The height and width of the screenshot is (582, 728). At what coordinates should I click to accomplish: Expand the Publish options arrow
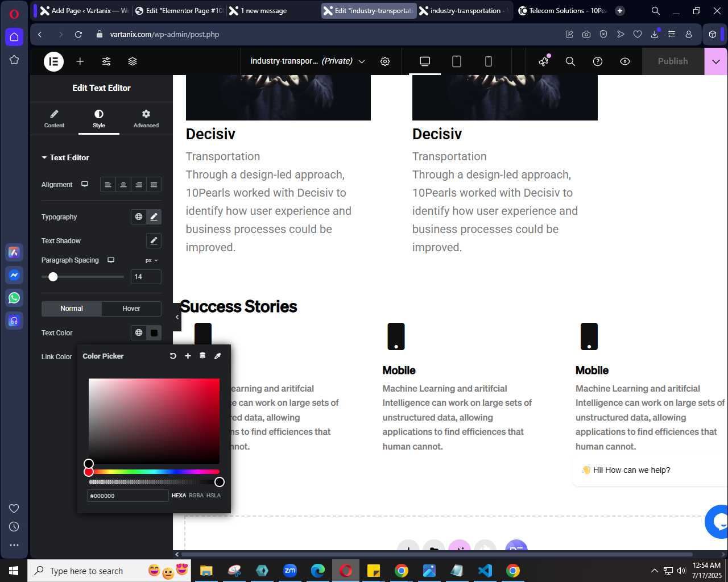click(x=716, y=61)
